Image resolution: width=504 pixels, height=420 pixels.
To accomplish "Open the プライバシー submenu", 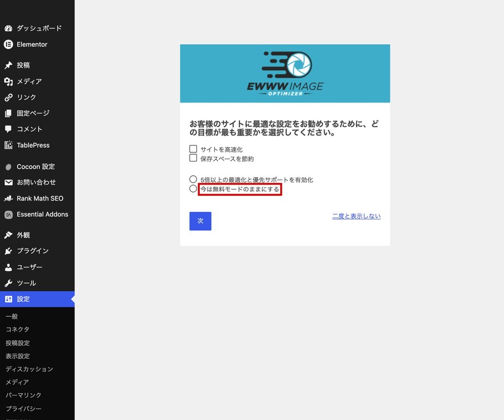I will (x=23, y=409).
